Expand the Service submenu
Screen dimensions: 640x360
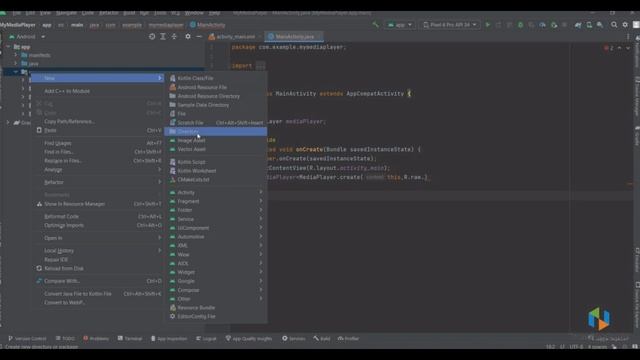(216, 219)
